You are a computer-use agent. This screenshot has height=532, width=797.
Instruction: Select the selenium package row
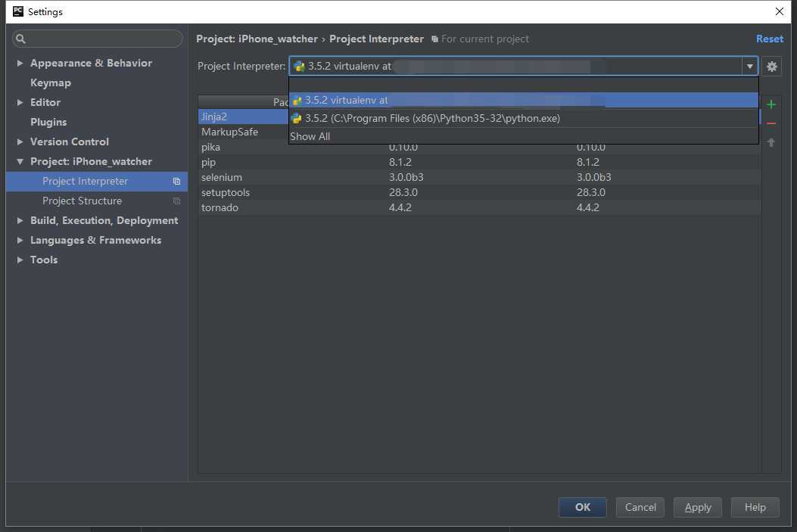click(479, 177)
